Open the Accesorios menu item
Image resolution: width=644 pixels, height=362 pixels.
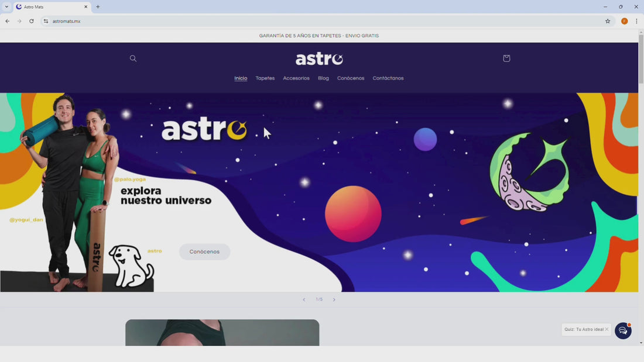tap(296, 78)
